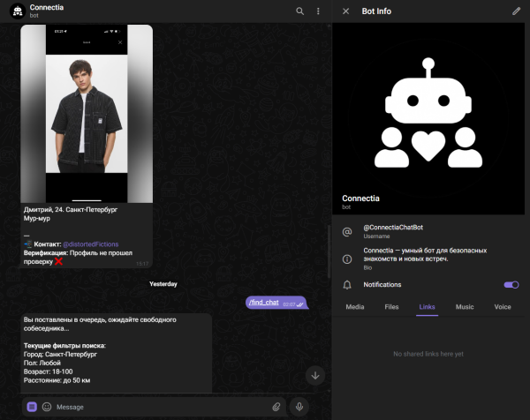Open search in the Connectia chat
The width and height of the screenshot is (530, 420).
[x=299, y=11]
